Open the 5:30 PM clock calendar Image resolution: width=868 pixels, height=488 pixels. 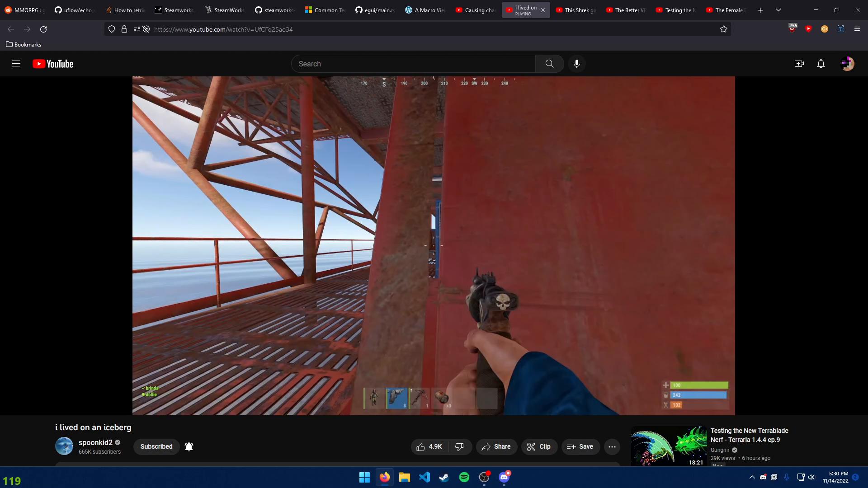(x=835, y=477)
